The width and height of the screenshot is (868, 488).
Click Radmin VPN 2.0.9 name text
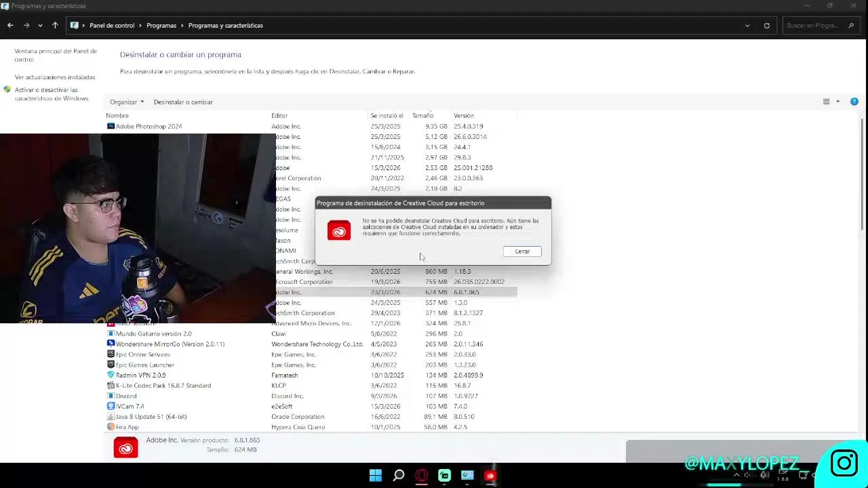[140, 375]
